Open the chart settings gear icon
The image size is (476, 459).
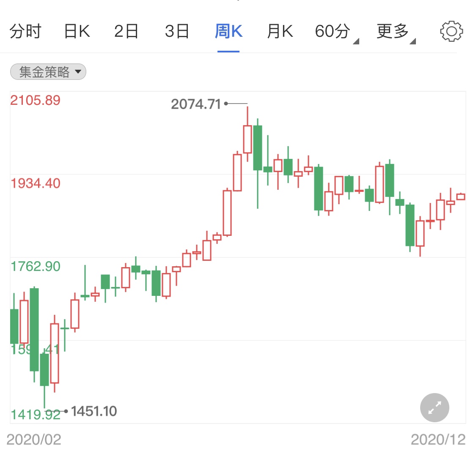(x=452, y=30)
